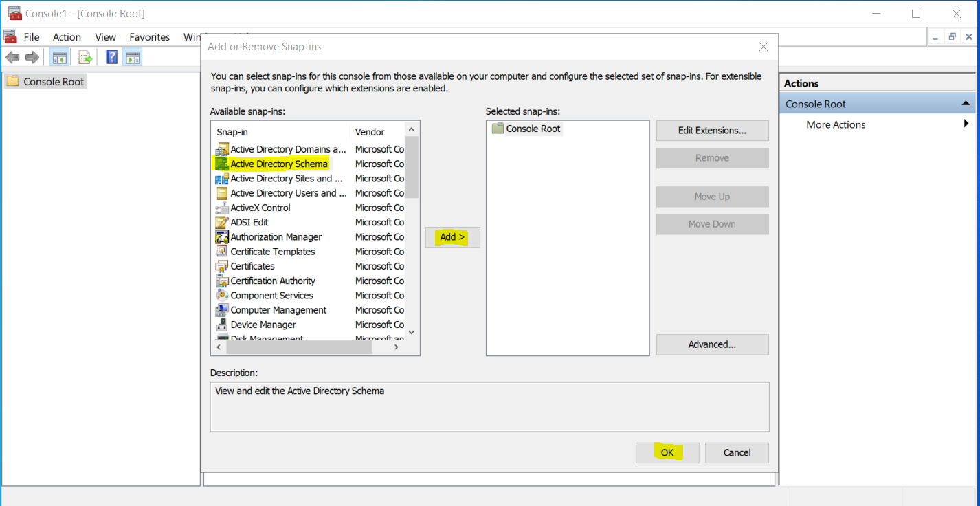Choose the Device Manager snap-in icon
This screenshot has height=506, width=980.
point(221,324)
